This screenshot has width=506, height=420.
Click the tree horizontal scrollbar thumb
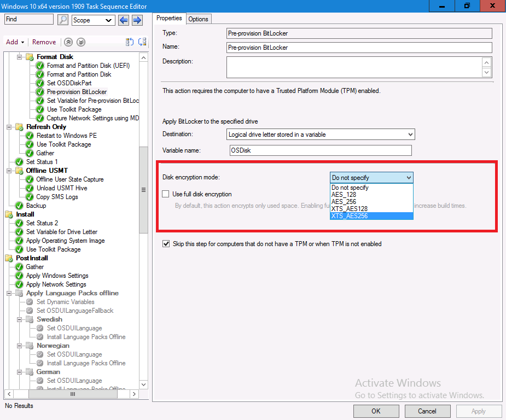[73, 394]
